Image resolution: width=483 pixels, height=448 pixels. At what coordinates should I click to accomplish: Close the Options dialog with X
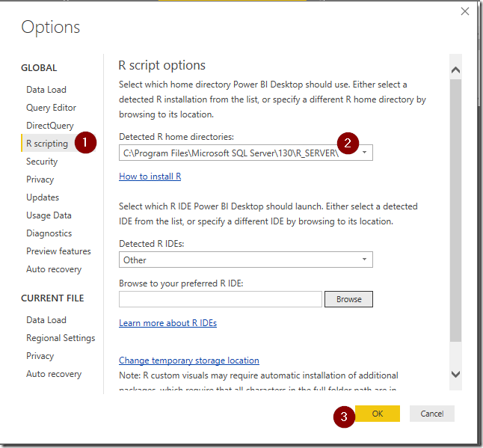(x=465, y=11)
